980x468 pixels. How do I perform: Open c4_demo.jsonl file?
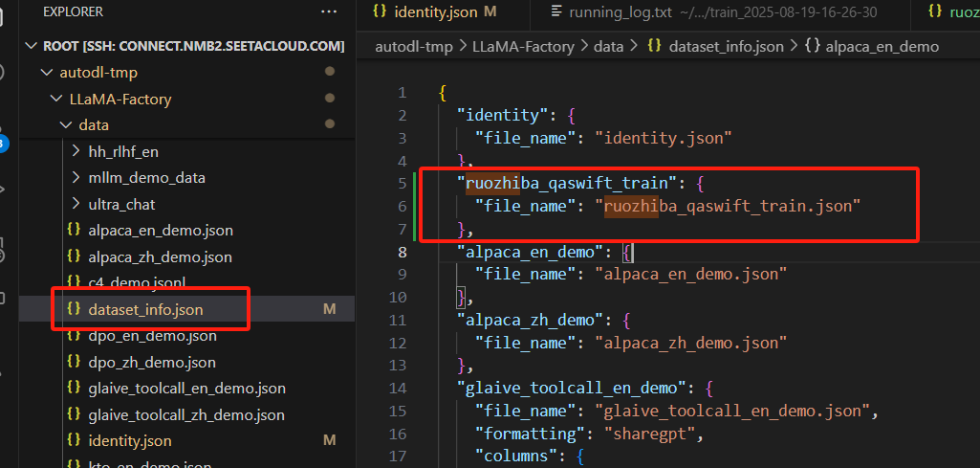(138, 282)
